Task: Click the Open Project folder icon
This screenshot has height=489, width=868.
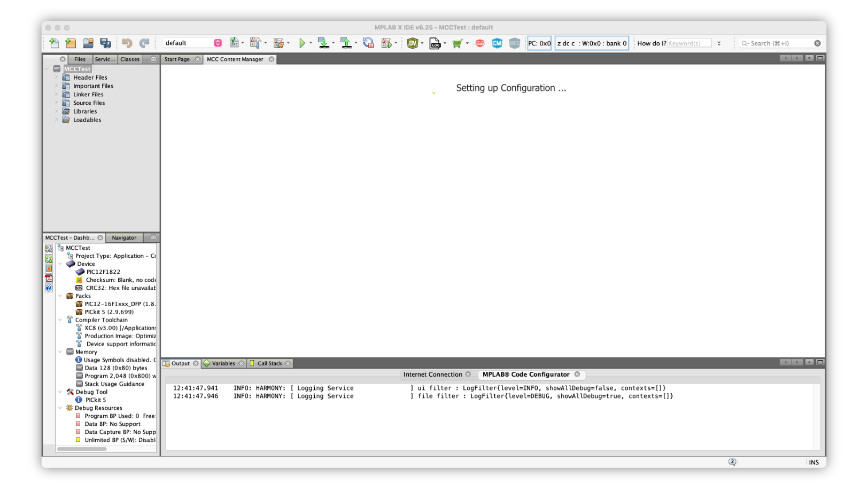Action: (88, 43)
